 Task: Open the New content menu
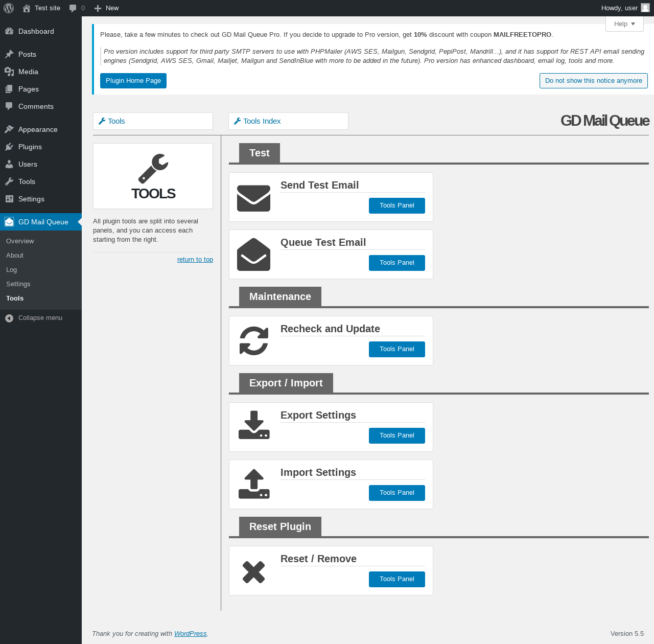pos(107,8)
